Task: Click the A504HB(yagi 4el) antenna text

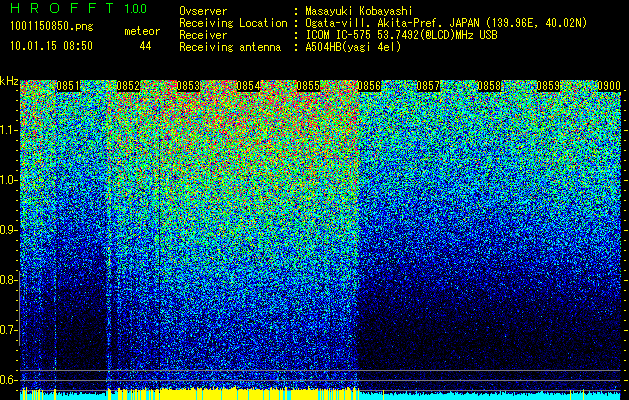Action: click(353, 47)
